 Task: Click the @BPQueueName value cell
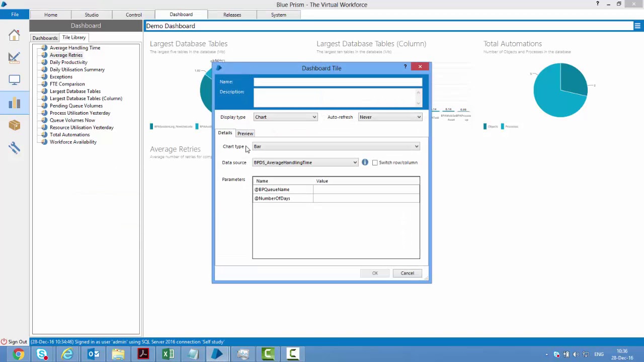point(366,190)
